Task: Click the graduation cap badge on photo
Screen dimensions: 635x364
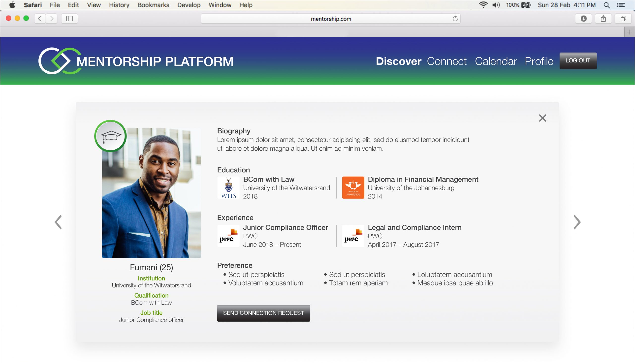Action: [x=110, y=136]
